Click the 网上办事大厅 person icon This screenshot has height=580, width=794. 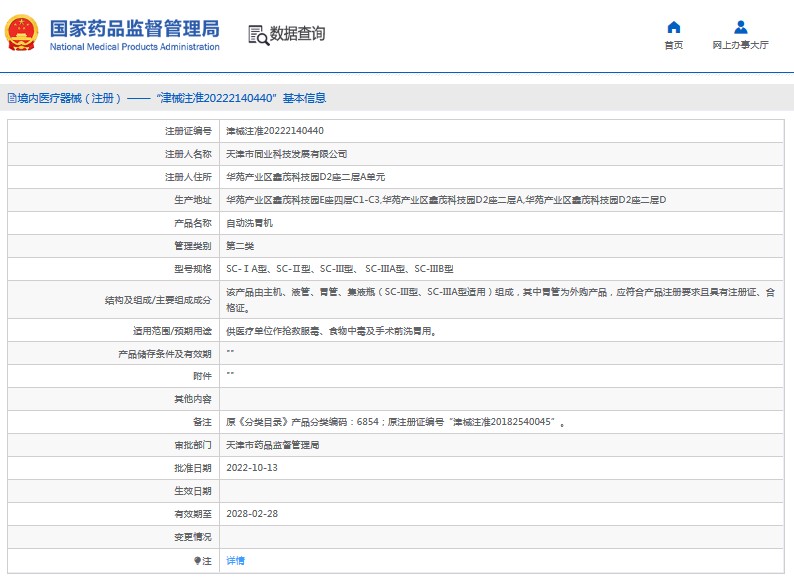coord(740,27)
